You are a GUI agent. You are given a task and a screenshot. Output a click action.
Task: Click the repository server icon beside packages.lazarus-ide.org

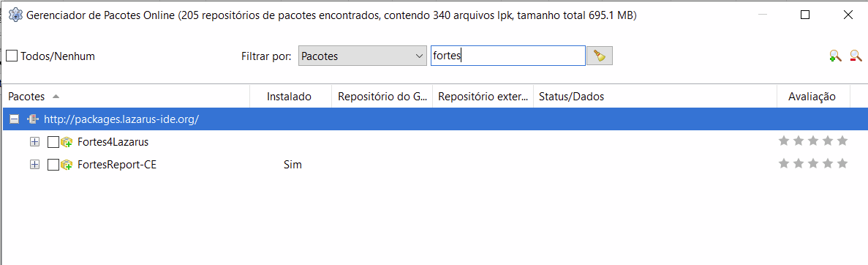pos(33,119)
